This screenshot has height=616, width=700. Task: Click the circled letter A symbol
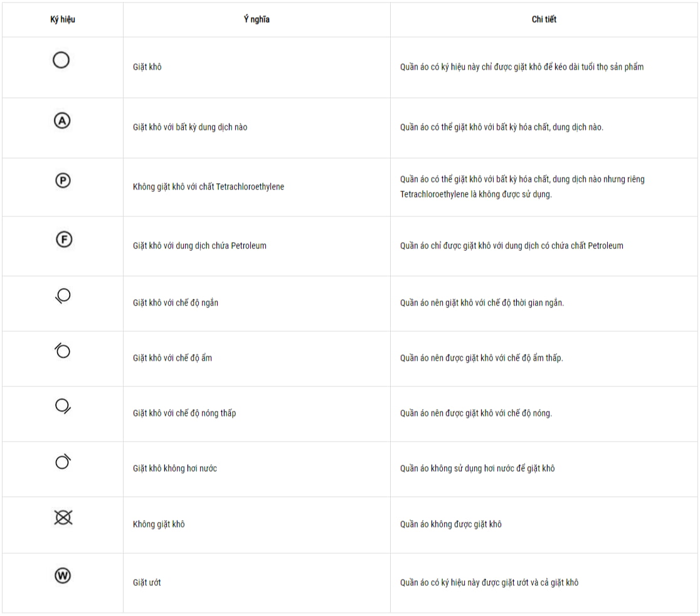pyautogui.click(x=63, y=121)
